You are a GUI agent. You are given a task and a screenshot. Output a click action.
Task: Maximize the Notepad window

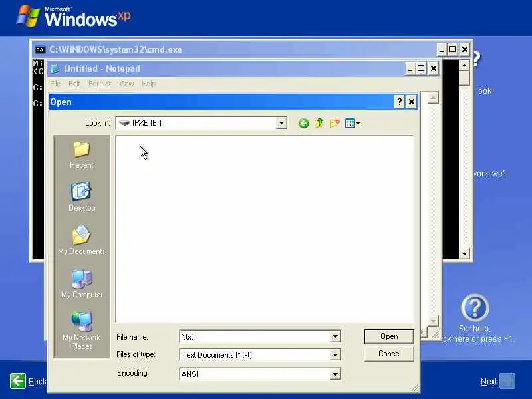[x=421, y=69]
